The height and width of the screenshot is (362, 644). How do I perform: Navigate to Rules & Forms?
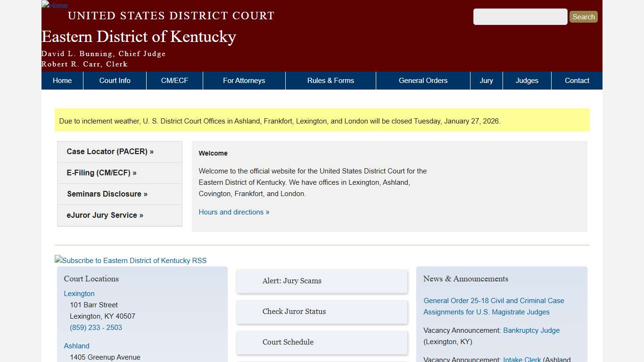[x=330, y=80]
